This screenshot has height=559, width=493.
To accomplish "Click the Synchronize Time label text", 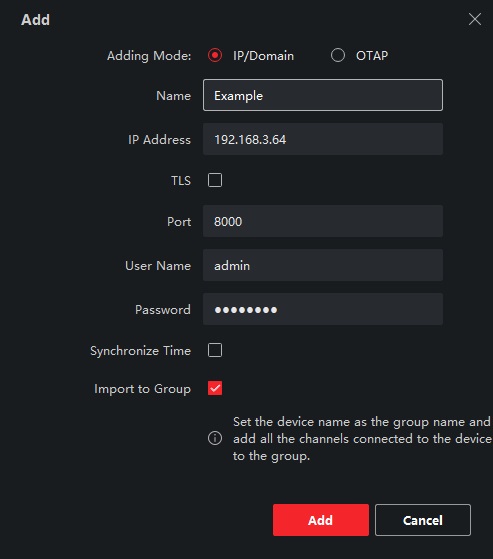I will point(140,351).
